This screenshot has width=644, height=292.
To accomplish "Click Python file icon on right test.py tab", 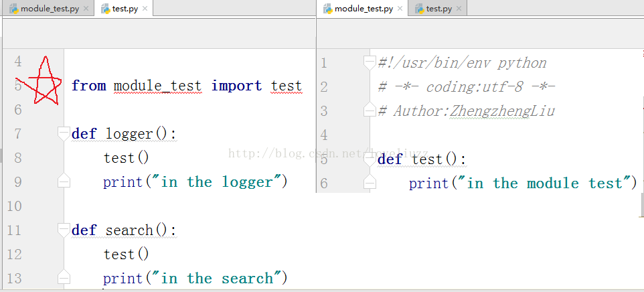I will 419,9.
